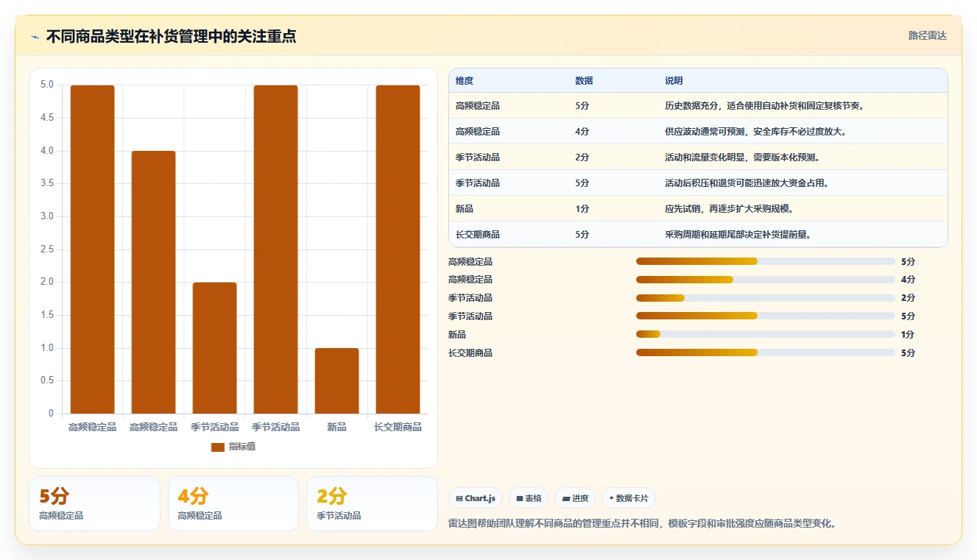Open the 2分 季节活动品 stat card
Image resolution: width=977 pixels, height=560 pixels.
[372, 503]
